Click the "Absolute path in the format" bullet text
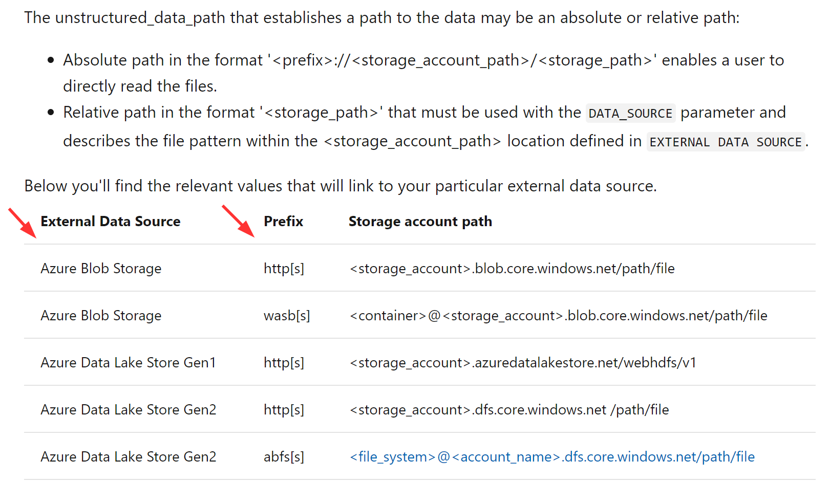The width and height of the screenshot is (830, 504). click(x=163, y=60)
